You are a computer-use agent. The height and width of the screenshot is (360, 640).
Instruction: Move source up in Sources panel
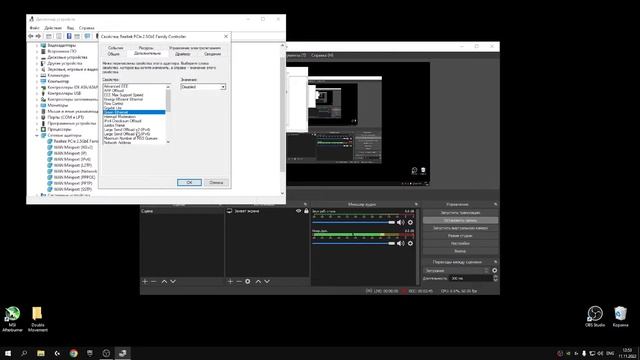click(x=258, y=282)
